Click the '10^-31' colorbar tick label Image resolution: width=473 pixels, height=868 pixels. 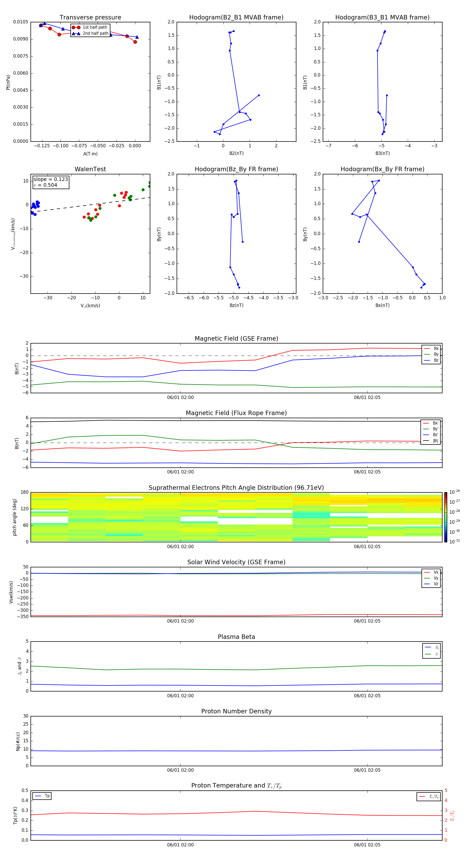pyautogui.click(x=455, y=542)
